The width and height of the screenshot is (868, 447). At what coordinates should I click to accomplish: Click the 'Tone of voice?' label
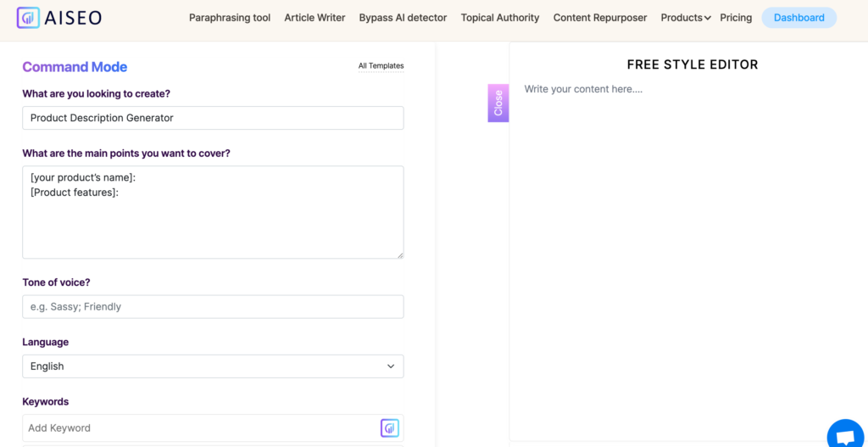pyautogui.click(x=56, y=282)
